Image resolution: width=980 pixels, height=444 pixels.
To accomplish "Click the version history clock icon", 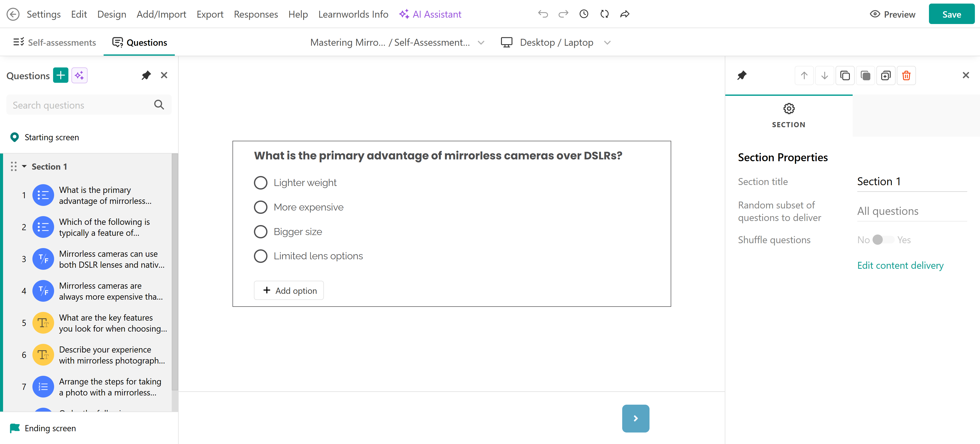I will (584, 14).
